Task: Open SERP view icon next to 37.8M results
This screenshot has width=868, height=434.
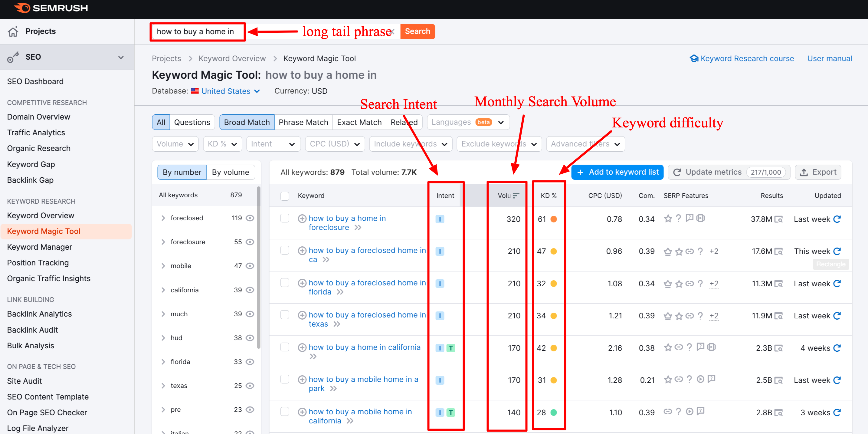Action: pyautogui.click(x=778, y=219)
